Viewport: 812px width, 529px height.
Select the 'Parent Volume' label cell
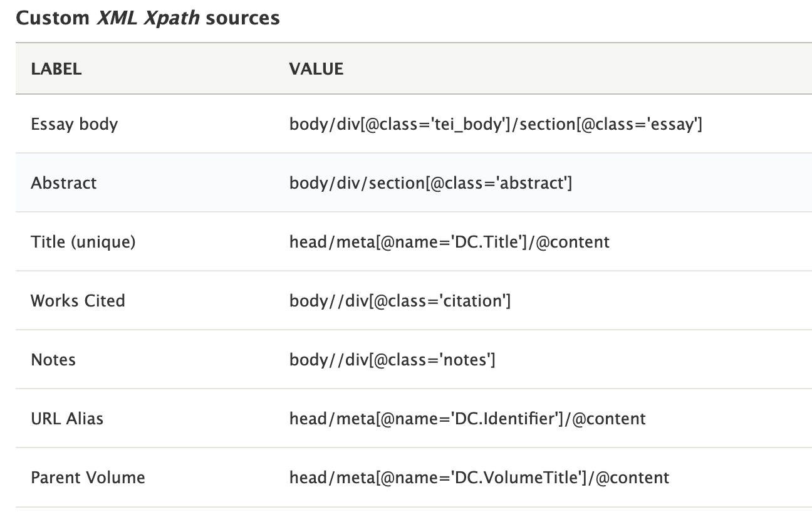(88, 478)
